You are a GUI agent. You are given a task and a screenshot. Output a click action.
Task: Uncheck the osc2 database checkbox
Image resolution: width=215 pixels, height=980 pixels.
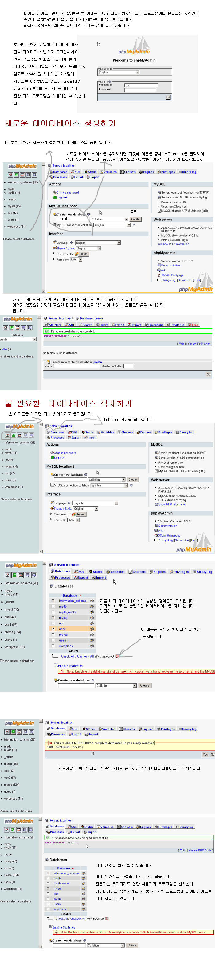(x=53, y=629)
